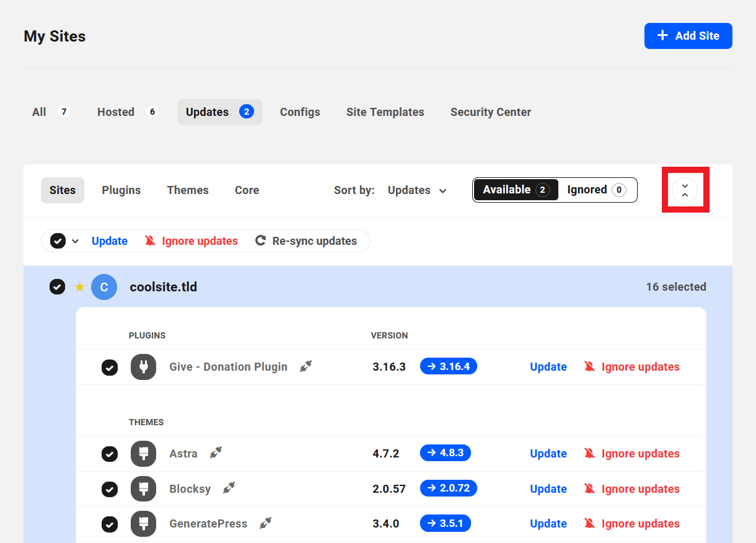Open the Sort by Updates dropdown
Screen dimensions: 756x543
[417, 190]
